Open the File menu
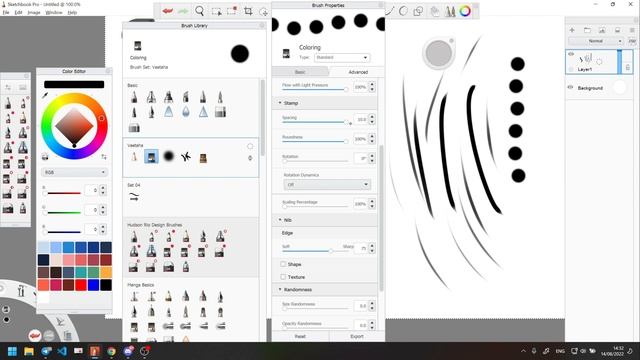 pos(6,13)
